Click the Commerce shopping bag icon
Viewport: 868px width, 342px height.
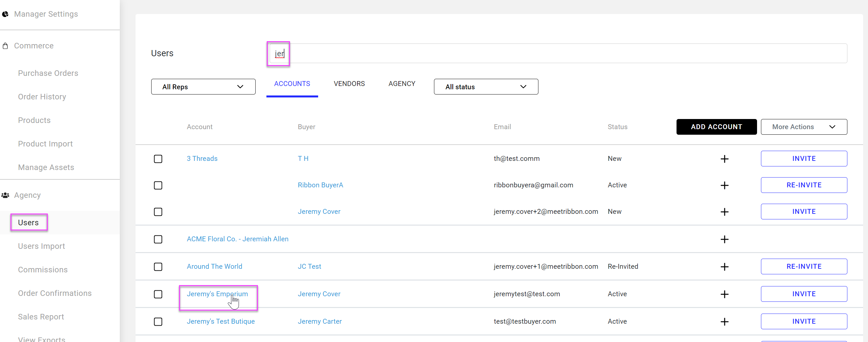pyautogui.click(x=5, y=46)
